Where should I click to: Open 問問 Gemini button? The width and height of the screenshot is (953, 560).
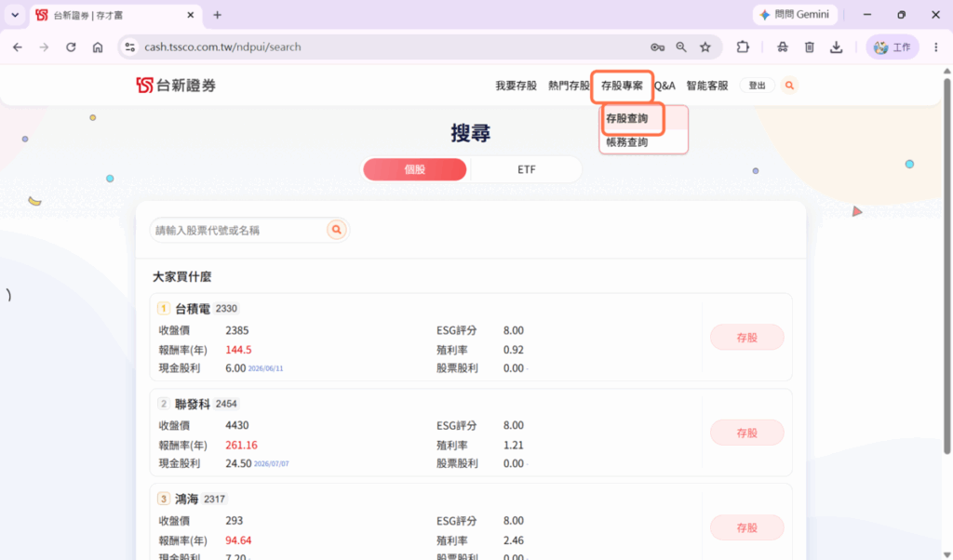[795, 15]
